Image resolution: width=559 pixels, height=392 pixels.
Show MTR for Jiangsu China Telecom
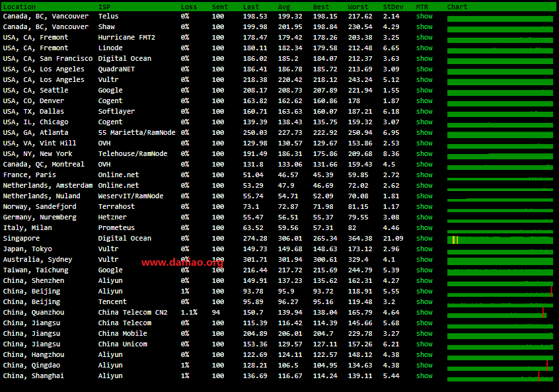(424, 323)
